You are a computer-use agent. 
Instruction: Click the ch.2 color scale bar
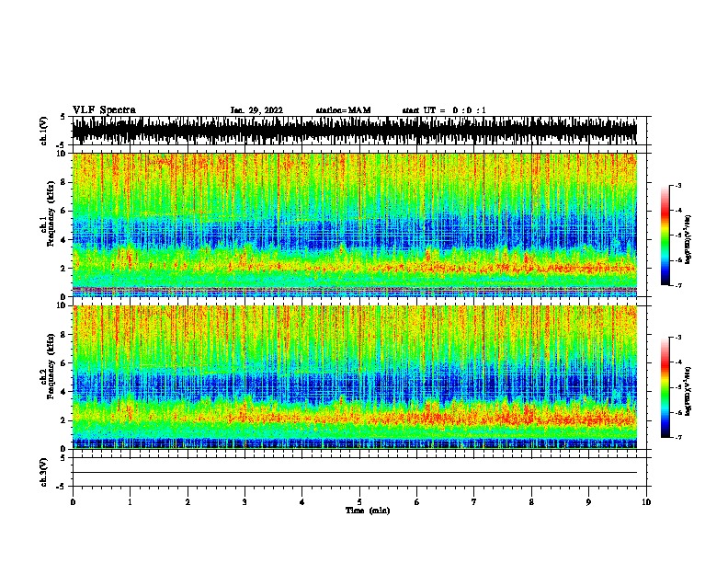click(665, 387)
